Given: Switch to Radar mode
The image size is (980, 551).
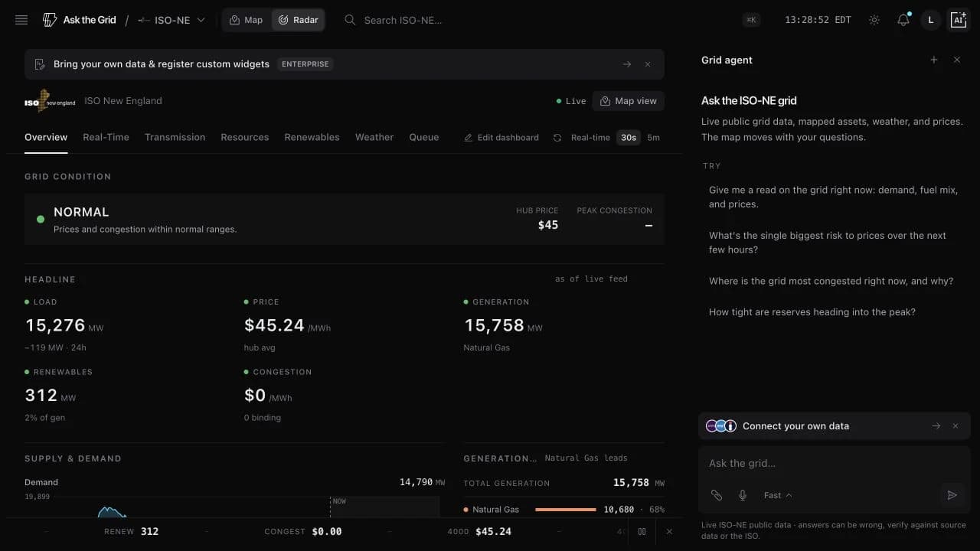Looking at the screenshot, I should [298, 20].
